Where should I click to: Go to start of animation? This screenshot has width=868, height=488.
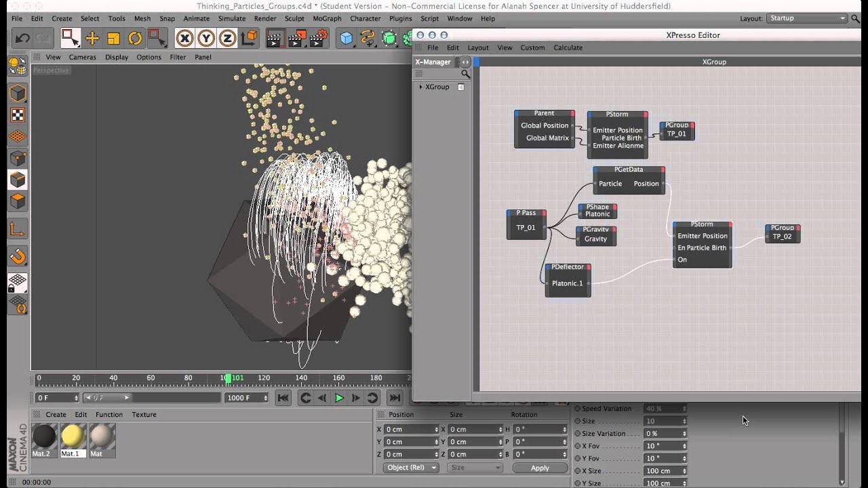pyautogui.click(x=283, y=398)
